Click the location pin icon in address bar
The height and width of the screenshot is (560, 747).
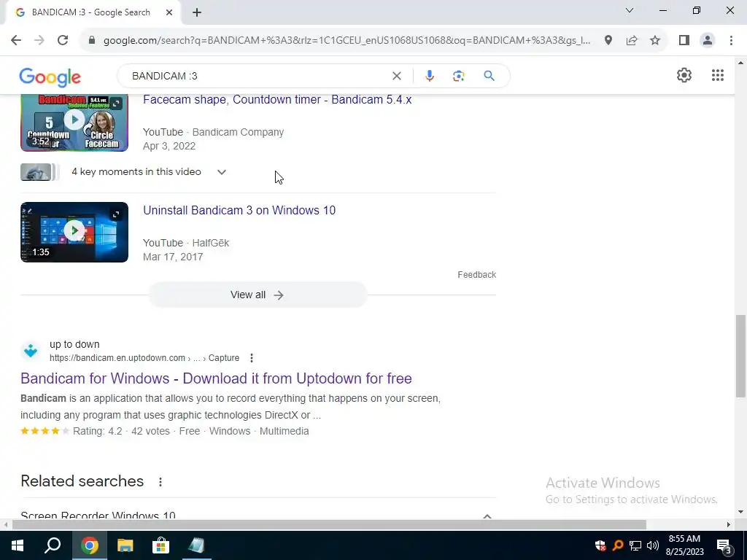tap(608, 41)
